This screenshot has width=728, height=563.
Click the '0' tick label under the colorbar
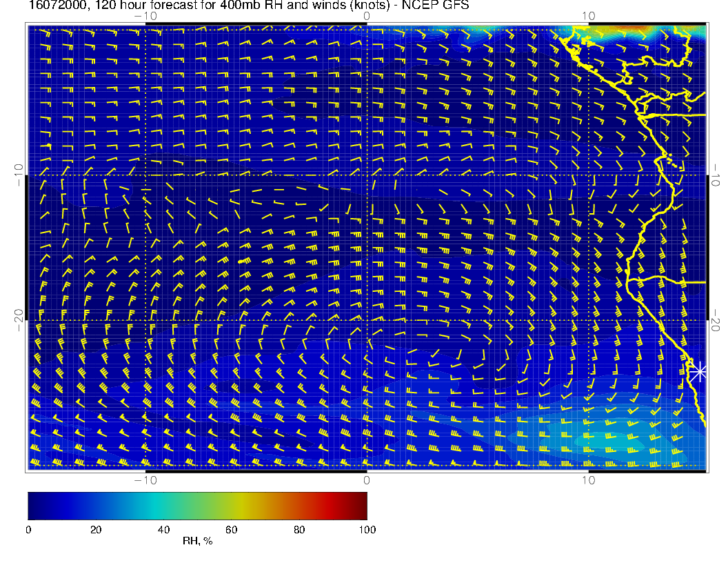pyautogui.click(x=28, y=530)
